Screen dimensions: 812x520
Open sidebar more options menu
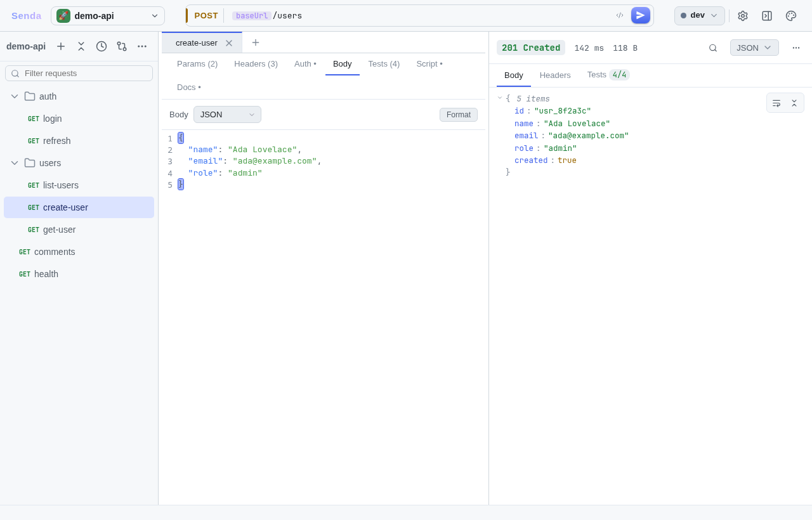click(x=142, y=46)
